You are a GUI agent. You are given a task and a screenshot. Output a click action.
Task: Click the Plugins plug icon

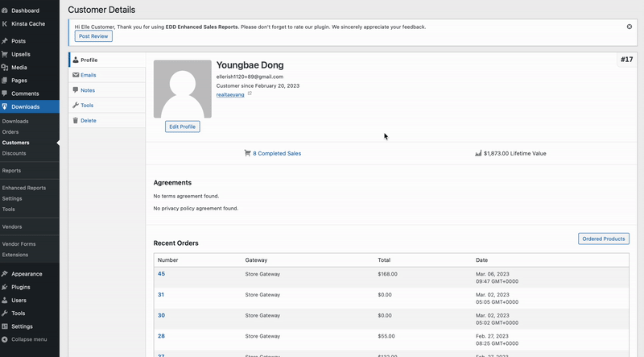(5, 287)
